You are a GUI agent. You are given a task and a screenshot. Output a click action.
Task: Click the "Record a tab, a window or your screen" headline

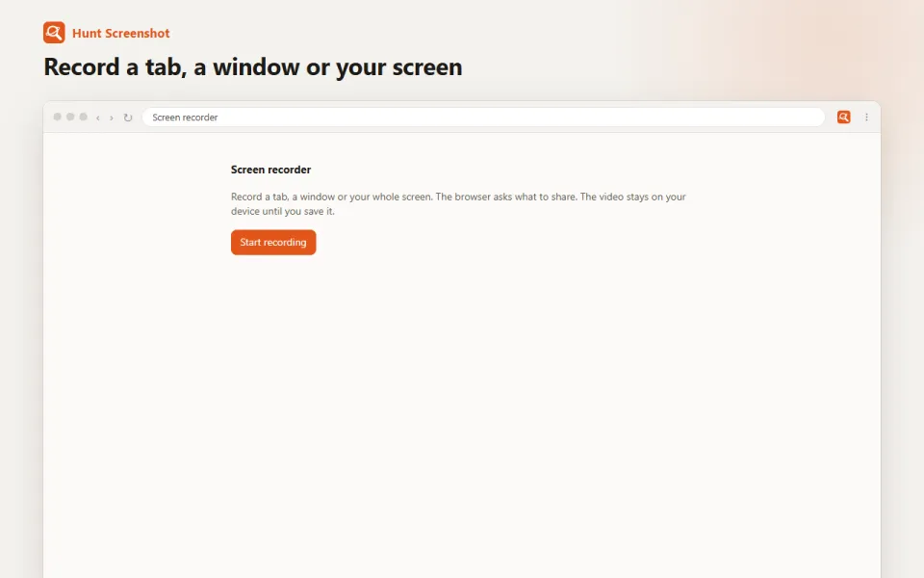(253, 66)
